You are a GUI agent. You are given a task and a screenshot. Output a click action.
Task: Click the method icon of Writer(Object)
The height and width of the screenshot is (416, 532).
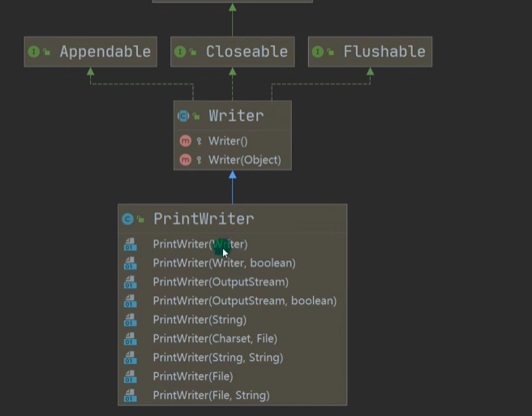coord(185,160)
